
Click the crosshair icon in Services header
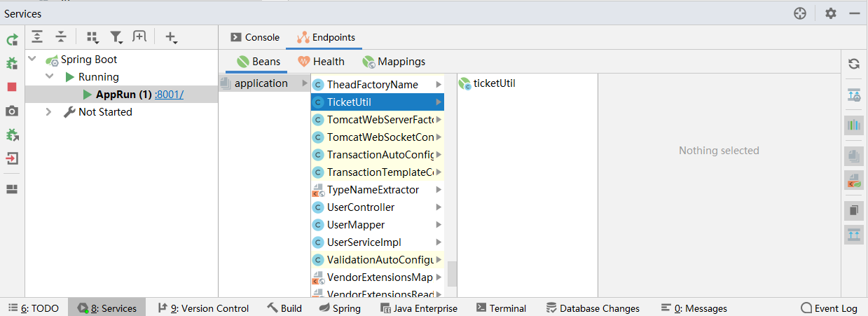(x=800, y=13)
